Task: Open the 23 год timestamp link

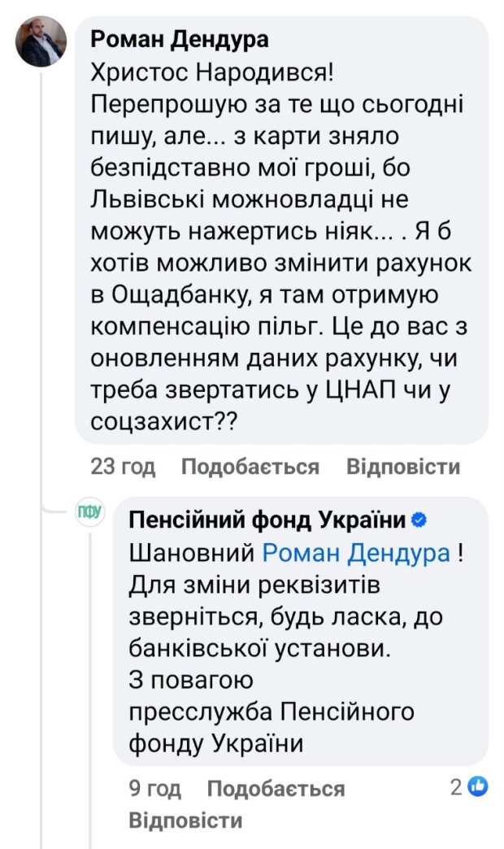Action: tap(124, 466)
